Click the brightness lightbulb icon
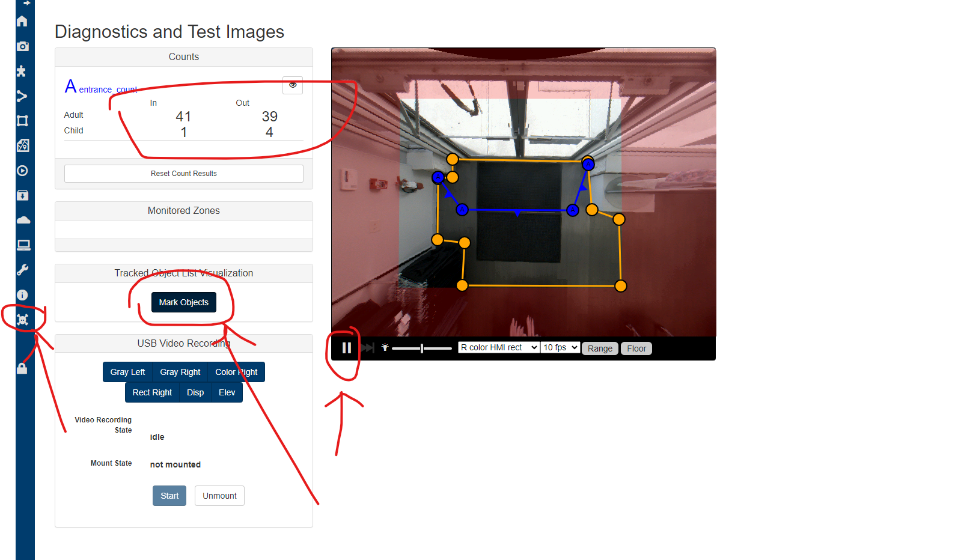 [x=385, y=347]
